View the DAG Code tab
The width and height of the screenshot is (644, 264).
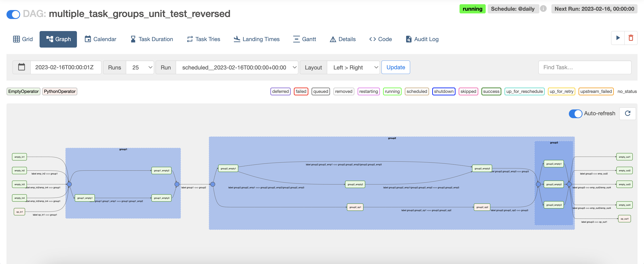coord(380,39)
